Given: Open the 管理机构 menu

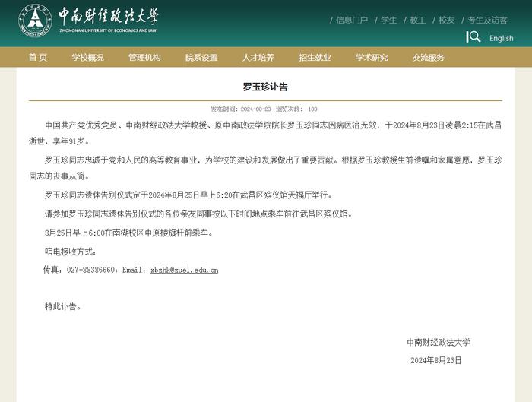Looking at the screenshot, I should pos(144,57).
